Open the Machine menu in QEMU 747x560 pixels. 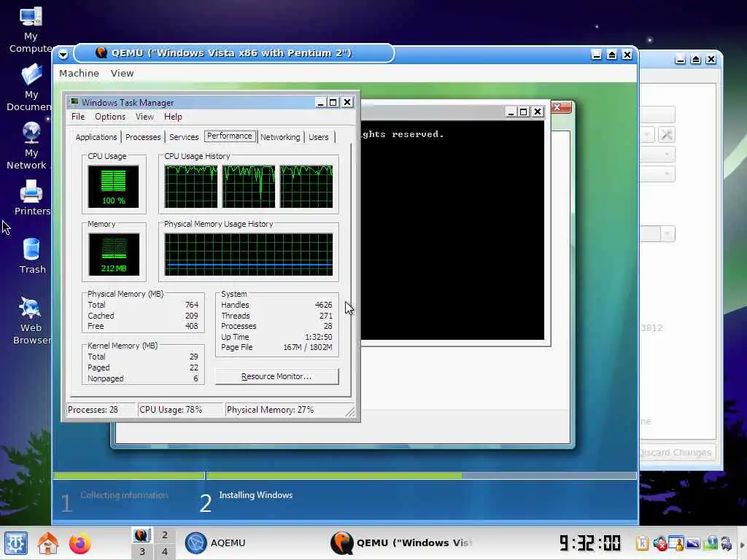[79, 74]
